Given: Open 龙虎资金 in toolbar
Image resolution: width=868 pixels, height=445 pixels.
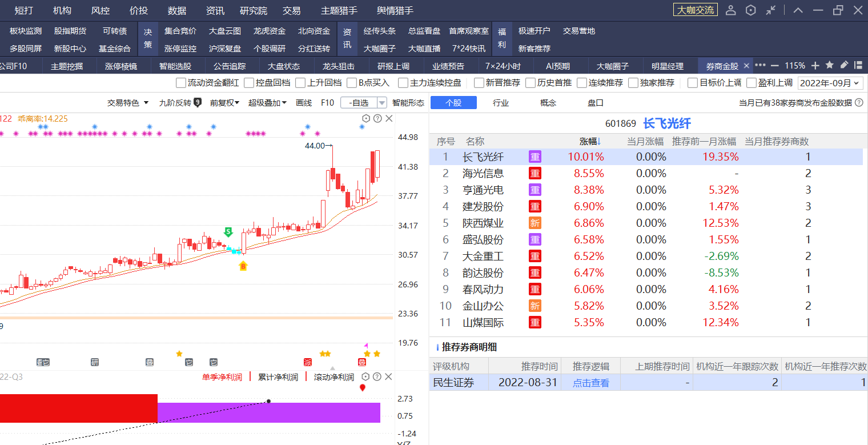Looking at the screenshot, I should (270, 31).
